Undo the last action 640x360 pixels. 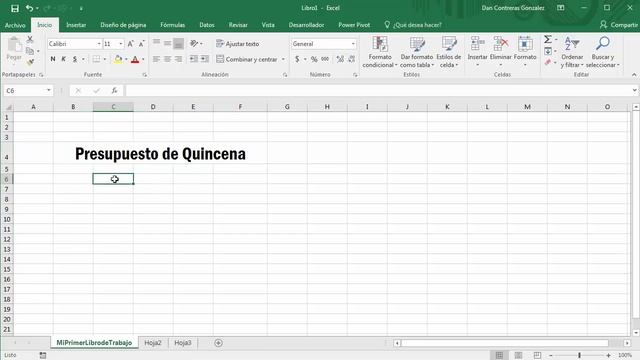tap(29, 8)
